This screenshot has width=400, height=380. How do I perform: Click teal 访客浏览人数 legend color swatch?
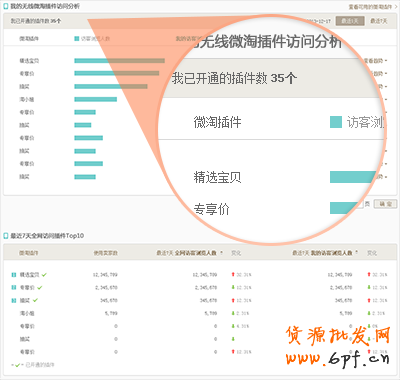[77, 39]
